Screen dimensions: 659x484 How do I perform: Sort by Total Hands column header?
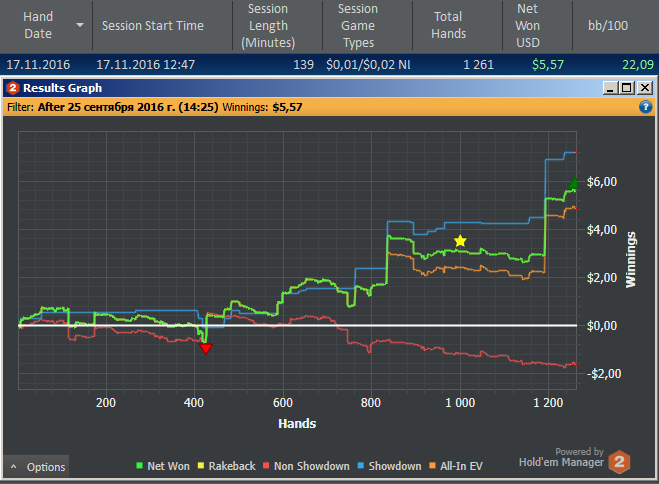coord(457,26)
